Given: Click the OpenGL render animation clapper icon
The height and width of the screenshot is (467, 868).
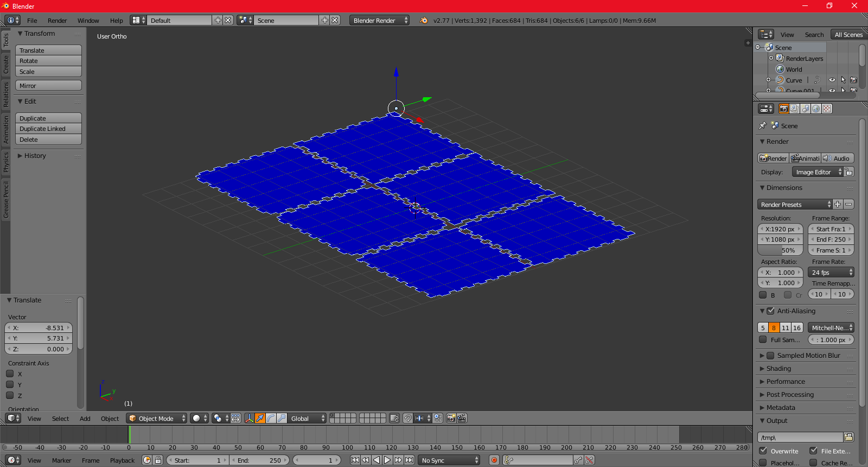Looking at the screenshot, I should point(462,418).
